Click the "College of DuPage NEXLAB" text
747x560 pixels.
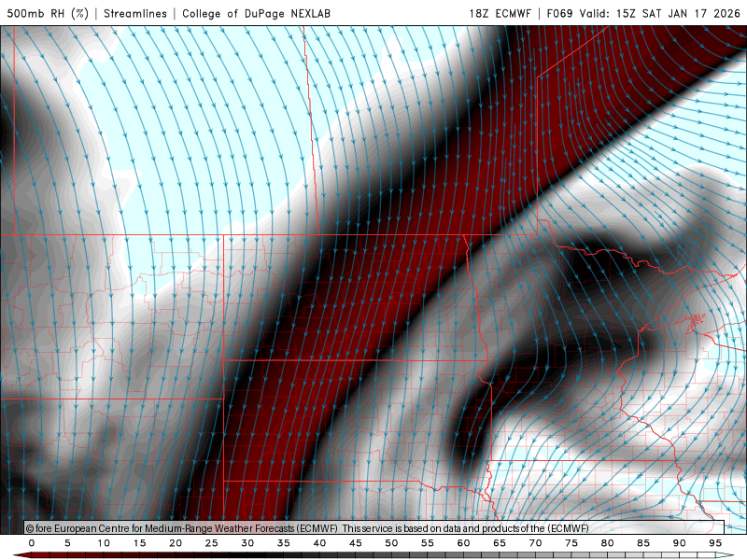[256, 13]
